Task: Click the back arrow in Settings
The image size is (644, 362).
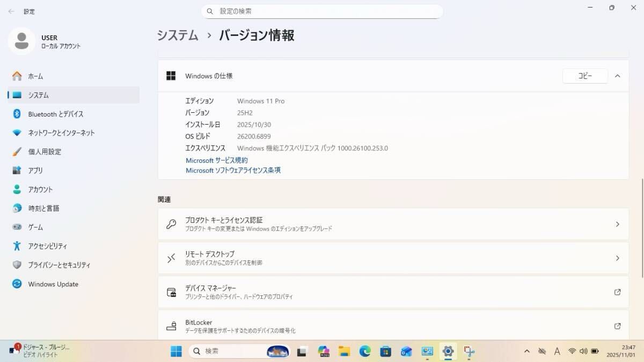Action: [x=11, y=11]
